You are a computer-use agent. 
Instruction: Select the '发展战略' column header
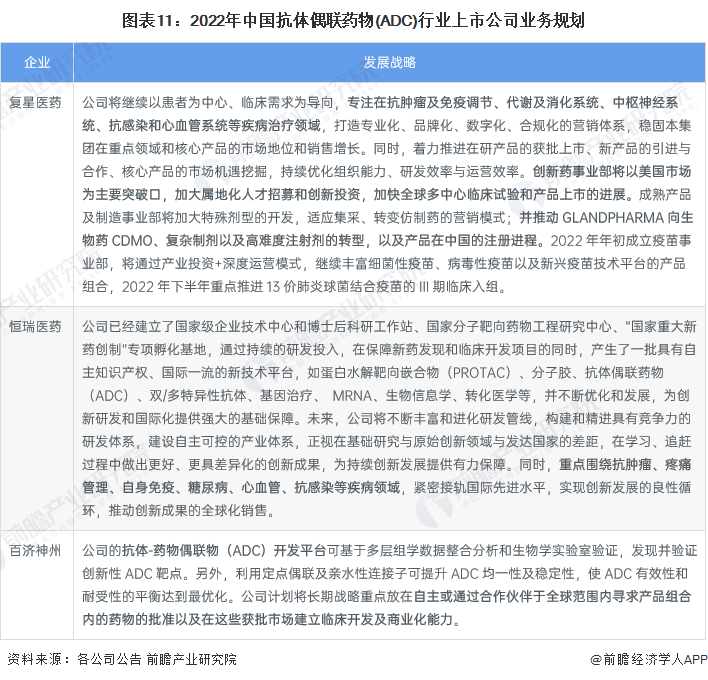[x=390, y=62]
